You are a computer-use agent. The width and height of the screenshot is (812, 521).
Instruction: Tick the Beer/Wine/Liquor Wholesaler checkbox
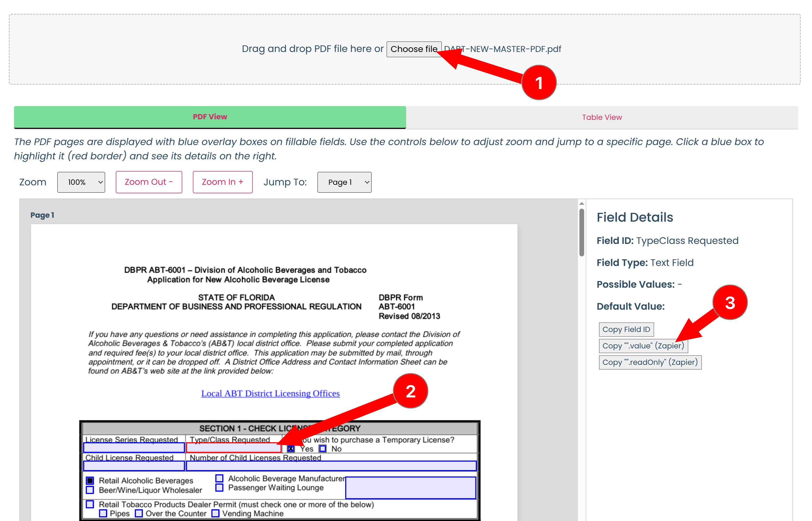point(90,490)
